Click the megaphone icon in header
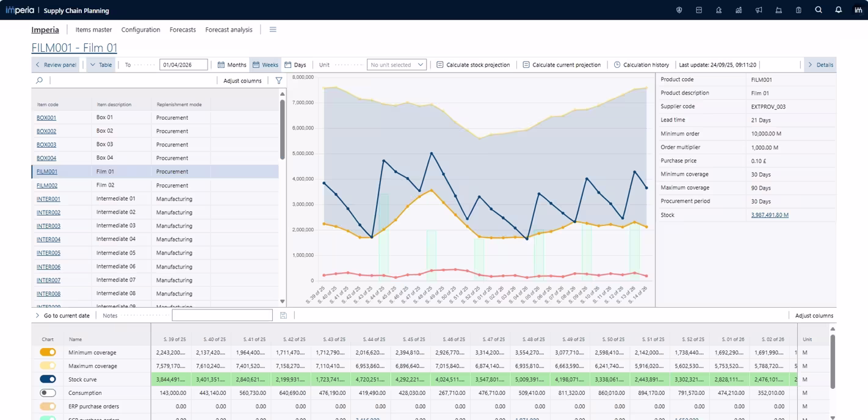Screen dimensions: 868x420 point(759,10)
